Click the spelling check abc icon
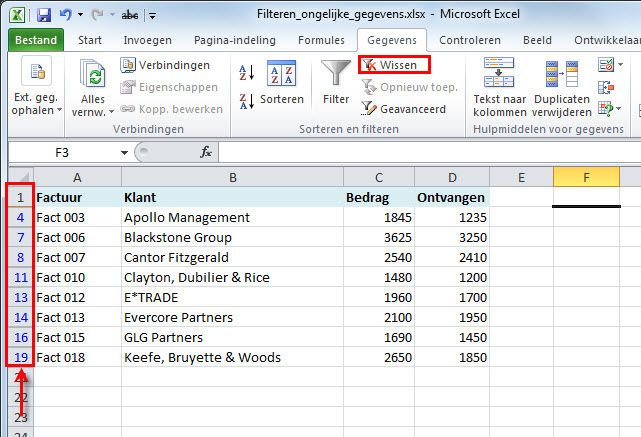This screenshot has width=641, height=437. pyautogui.click(x=130, y=16)
